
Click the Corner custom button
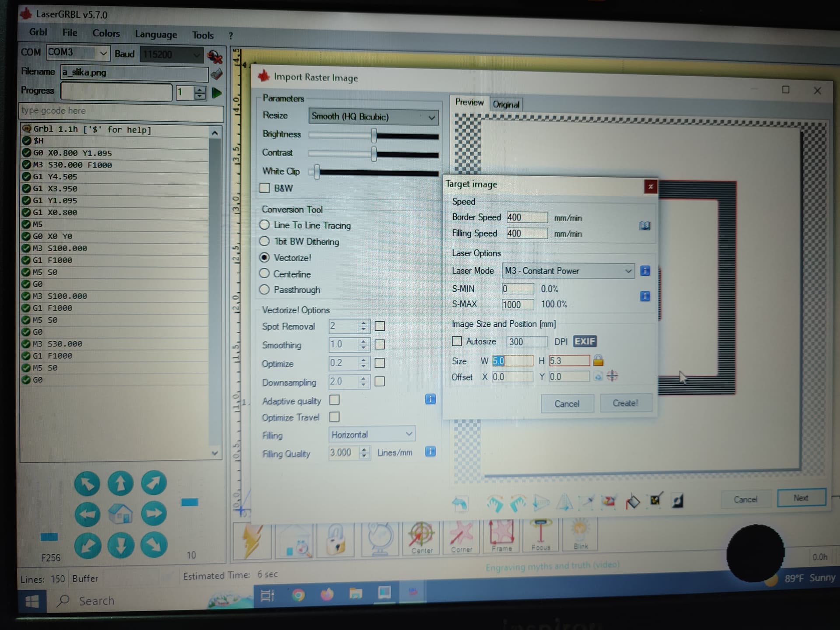coord(462,537)
